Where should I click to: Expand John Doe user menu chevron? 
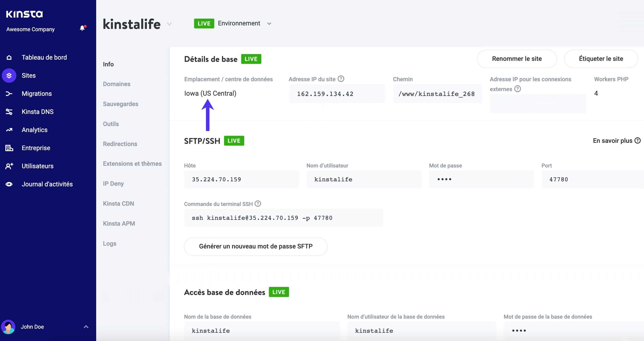[x=86, y=327]
